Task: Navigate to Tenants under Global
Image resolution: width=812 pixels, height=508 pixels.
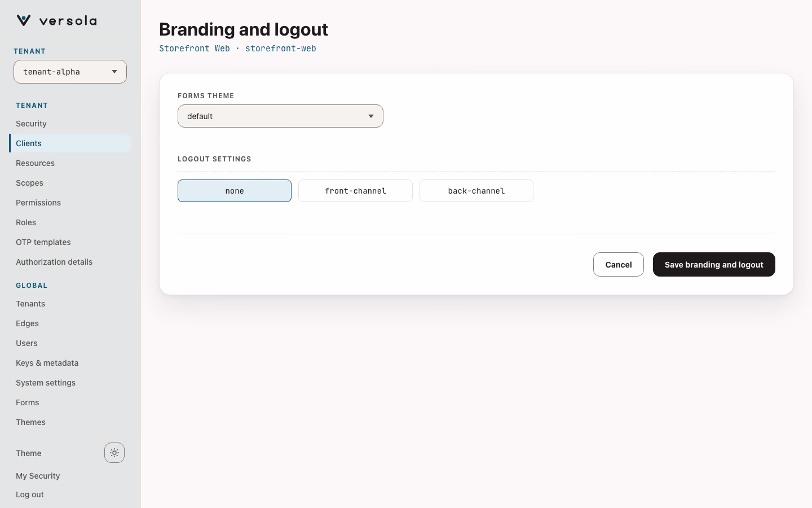Action: point(70,304)
